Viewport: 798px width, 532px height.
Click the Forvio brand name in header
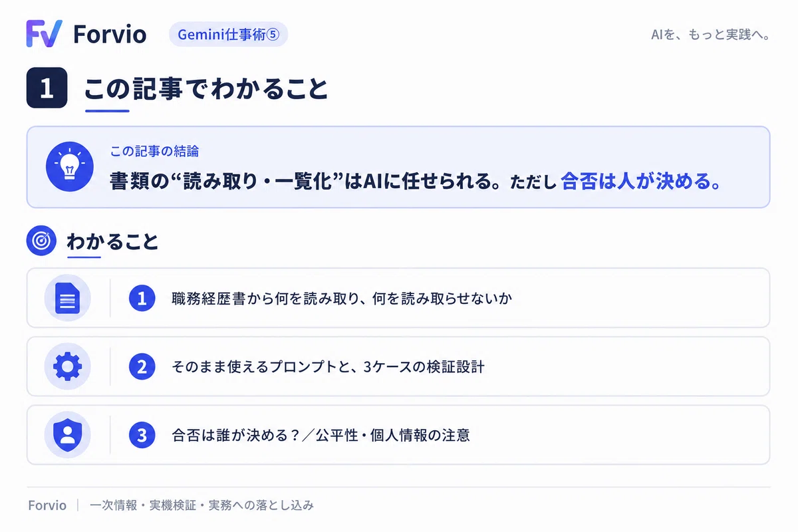110,34
